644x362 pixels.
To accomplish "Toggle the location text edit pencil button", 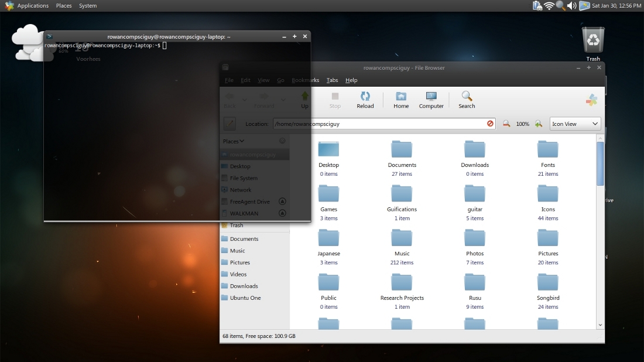I will (x=229, y=124).
